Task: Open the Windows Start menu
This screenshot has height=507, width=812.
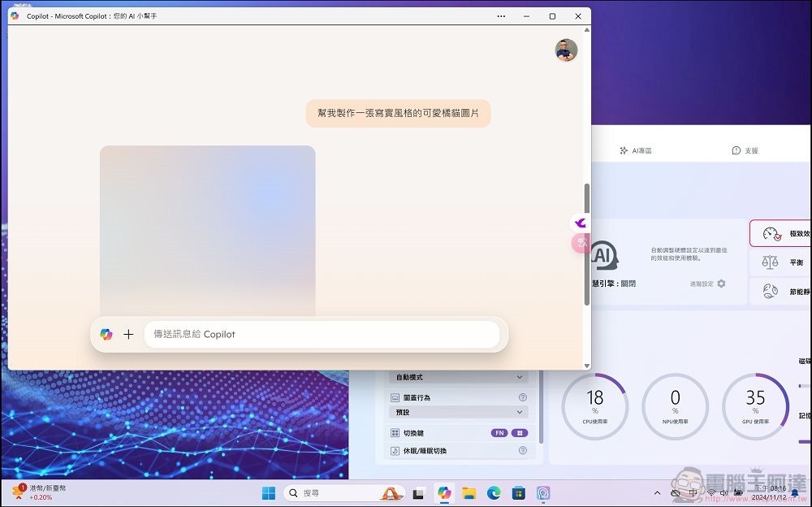Action: [269, 493]
